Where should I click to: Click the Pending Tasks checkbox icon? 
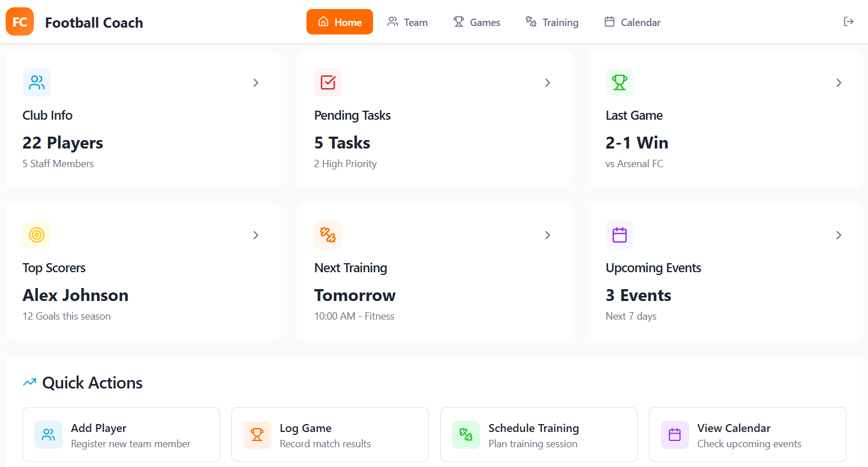coord(328,82)
